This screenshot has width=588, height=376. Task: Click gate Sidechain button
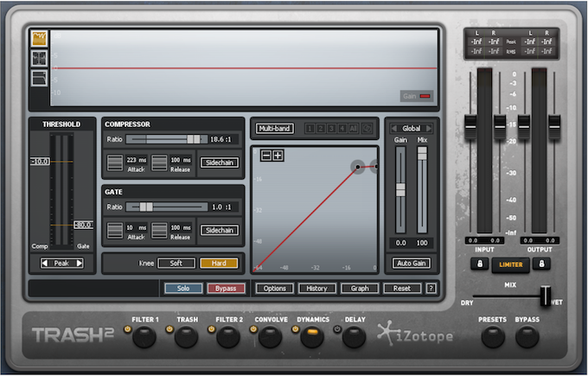pos(220,230)
